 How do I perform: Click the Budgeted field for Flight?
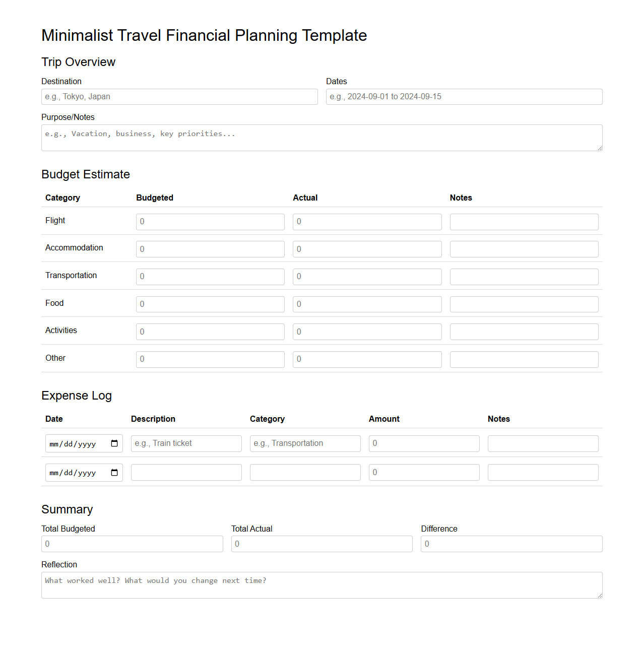pyautogui.click(x=210, y=222)
